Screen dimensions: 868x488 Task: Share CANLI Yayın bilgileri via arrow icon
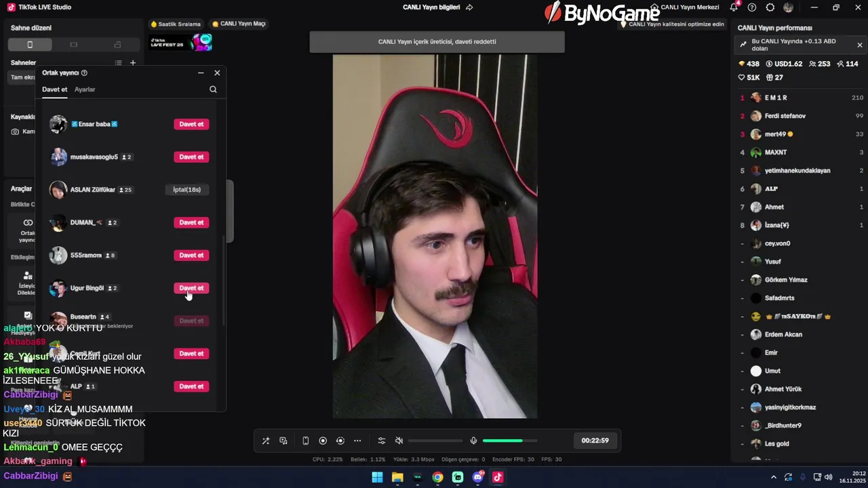click(469, 7)
